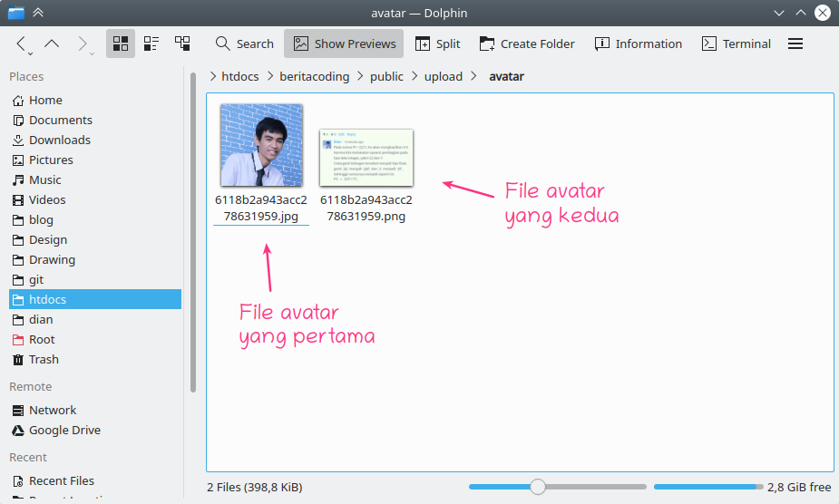Toggle Show Previews

(344, 44)
